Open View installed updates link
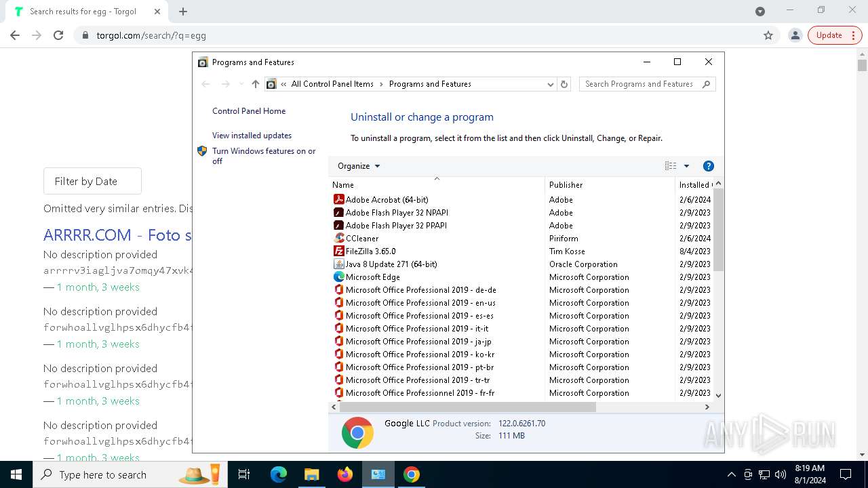868x488 pixels. (x=252, y=136)
